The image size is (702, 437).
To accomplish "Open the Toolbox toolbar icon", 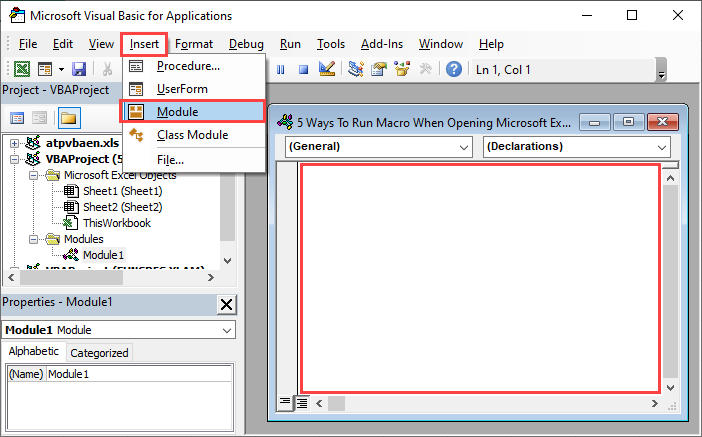I will [x=425, y=69].
